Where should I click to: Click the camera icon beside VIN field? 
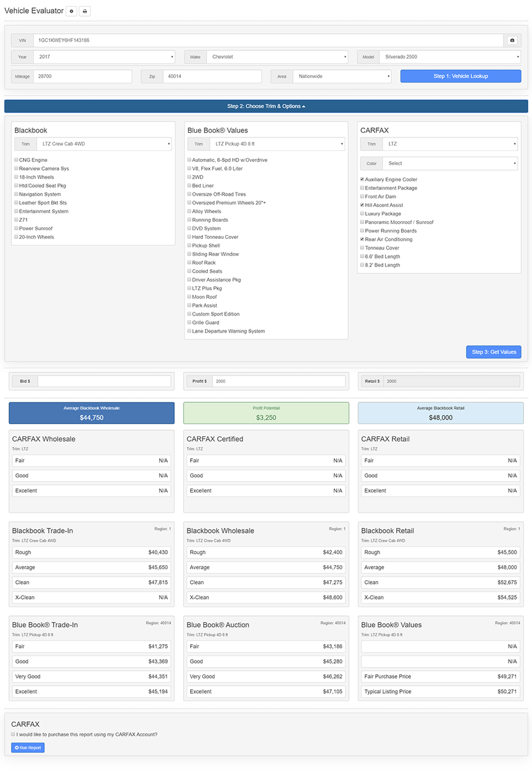[512, 40]
